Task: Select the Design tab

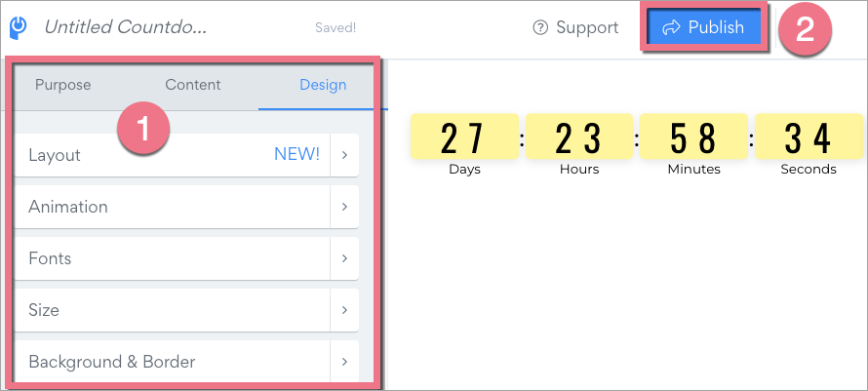Action: pyautogui.click(x=323, y=85)
